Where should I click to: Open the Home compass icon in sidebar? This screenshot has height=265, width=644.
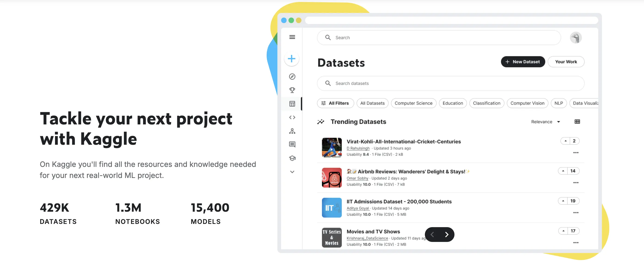coord(292,77)
